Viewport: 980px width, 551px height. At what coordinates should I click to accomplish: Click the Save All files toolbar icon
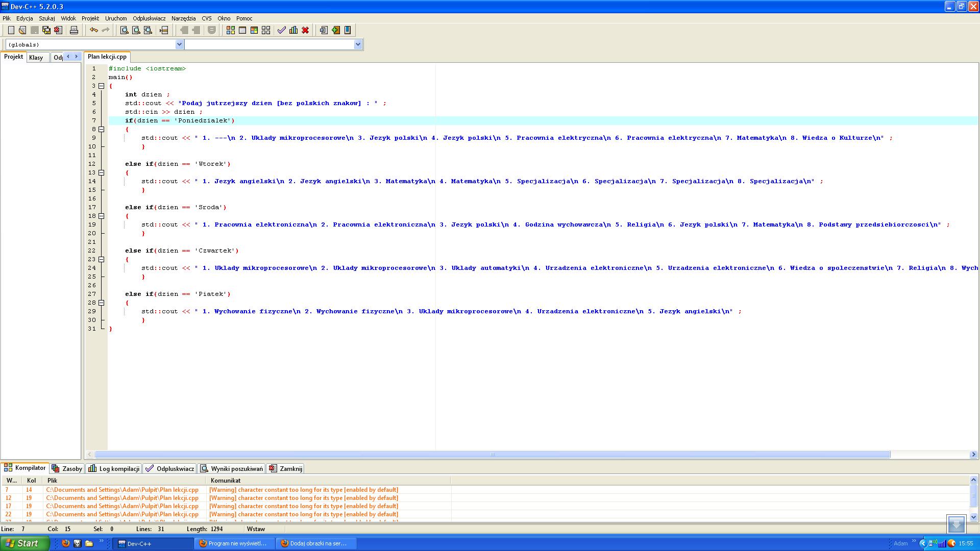click(46, 30)
